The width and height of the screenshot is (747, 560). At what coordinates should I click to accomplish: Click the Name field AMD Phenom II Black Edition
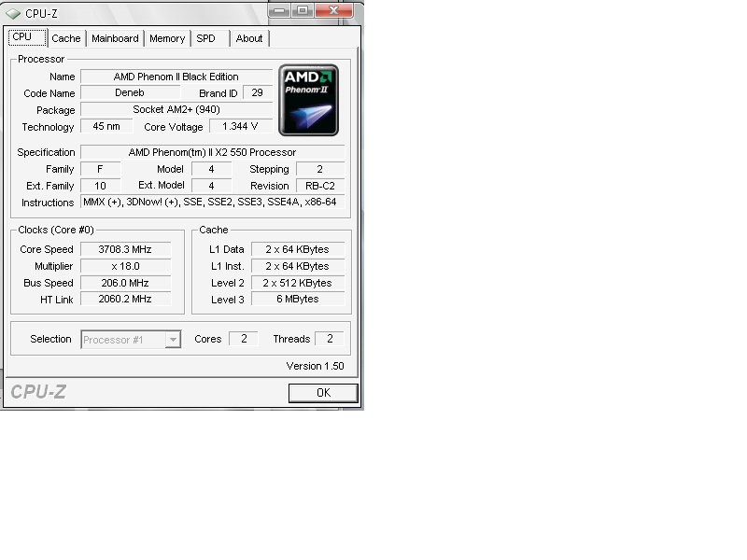(176, 77)
